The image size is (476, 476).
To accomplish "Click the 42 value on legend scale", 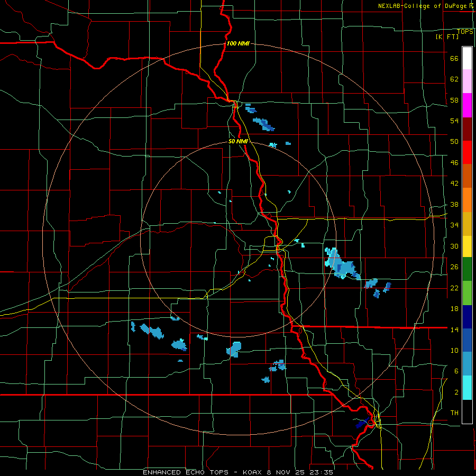I will point(454,184).
